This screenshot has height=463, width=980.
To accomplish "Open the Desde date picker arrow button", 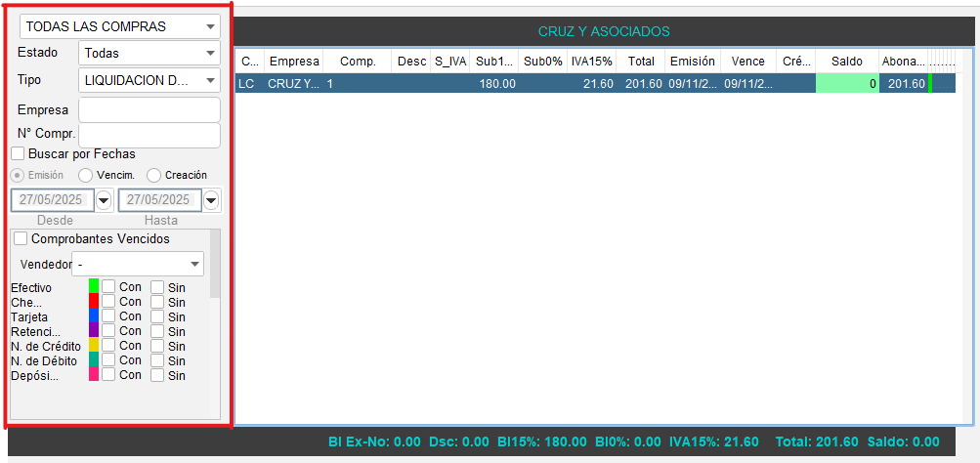I will (104, 200).
